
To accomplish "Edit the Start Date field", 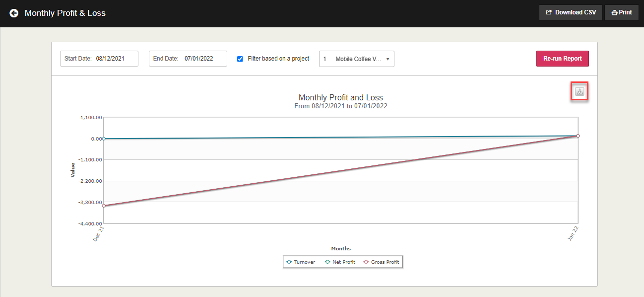I will tap(99, 59).
